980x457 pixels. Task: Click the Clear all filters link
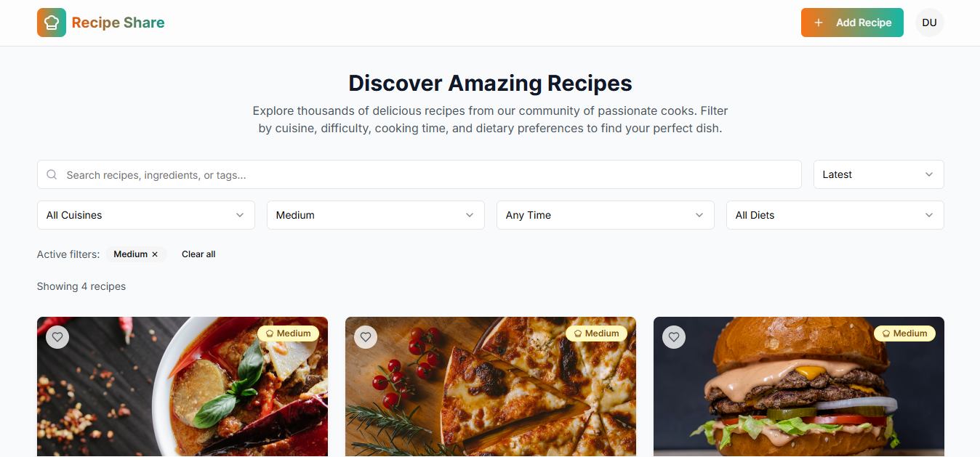[198, 254]
